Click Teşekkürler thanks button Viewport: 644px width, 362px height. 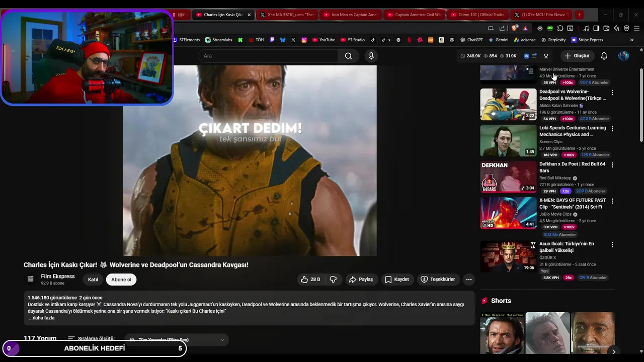pos(438,280)
